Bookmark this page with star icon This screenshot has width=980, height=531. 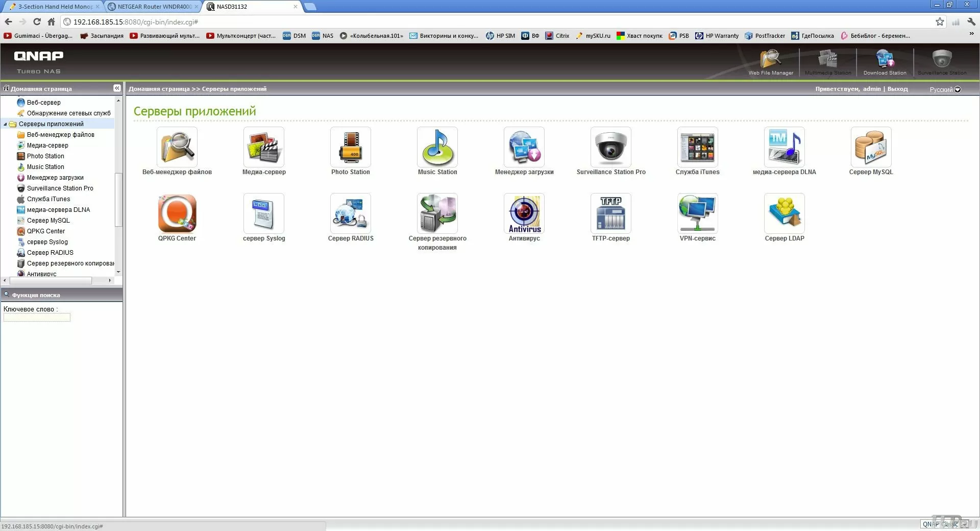[940, 21]
